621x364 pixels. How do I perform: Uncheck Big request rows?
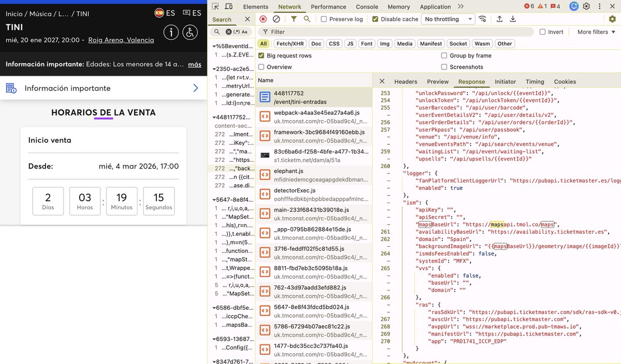261,56
